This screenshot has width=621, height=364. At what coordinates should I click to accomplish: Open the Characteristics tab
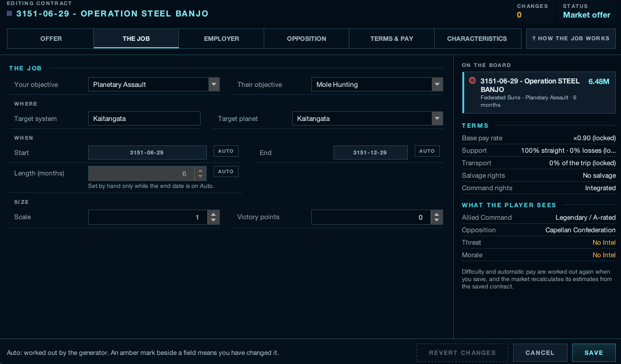pos(477,39)
